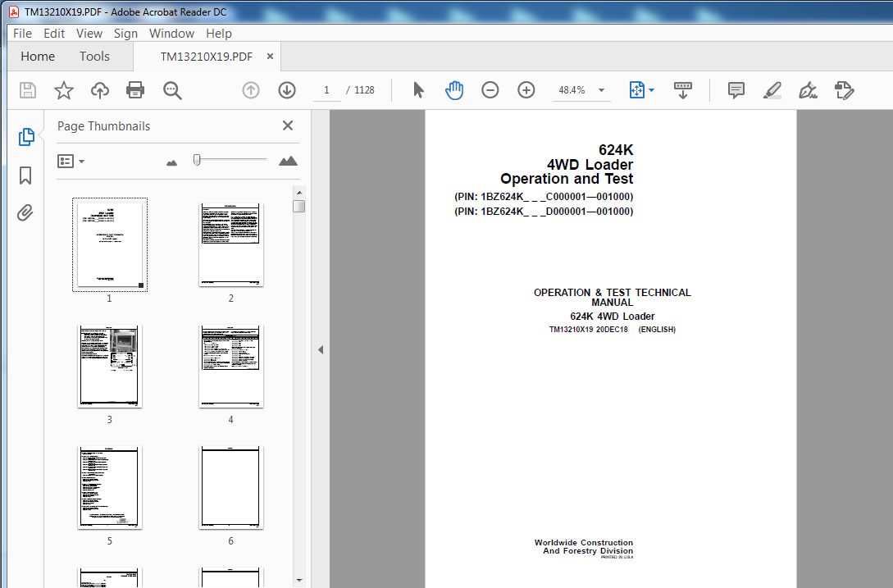Open the Fill & Sign pen tool
The width and height of the screenshot is (893, 588).
808,90
